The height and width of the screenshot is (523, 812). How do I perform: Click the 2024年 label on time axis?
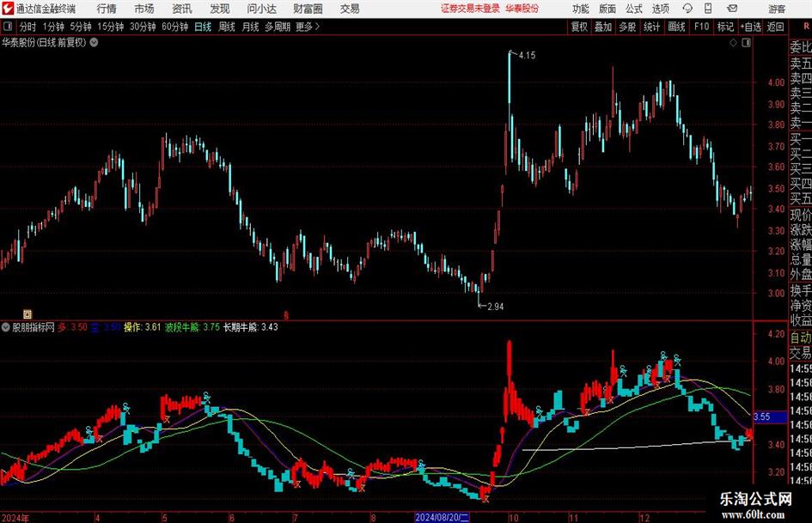point(15,518)
